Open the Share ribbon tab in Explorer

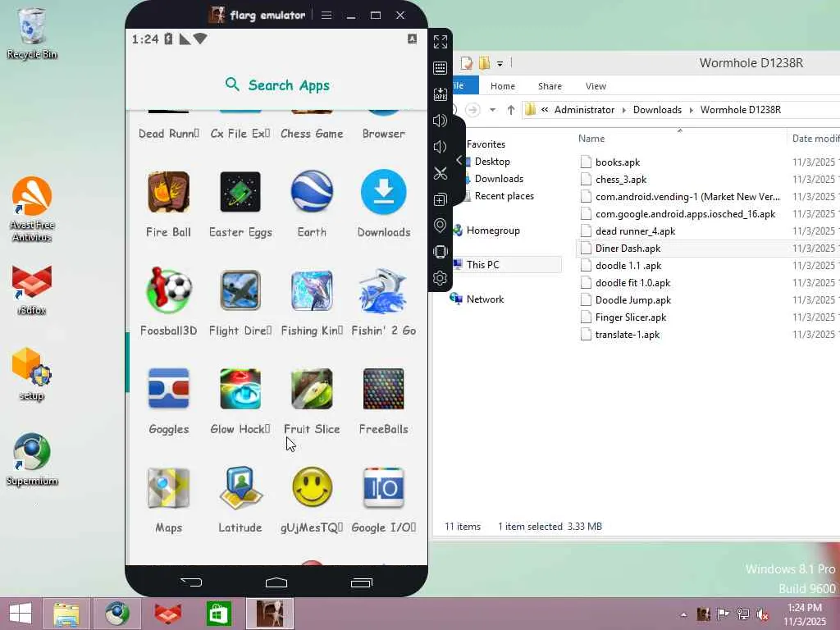click(x=550, y=86)
